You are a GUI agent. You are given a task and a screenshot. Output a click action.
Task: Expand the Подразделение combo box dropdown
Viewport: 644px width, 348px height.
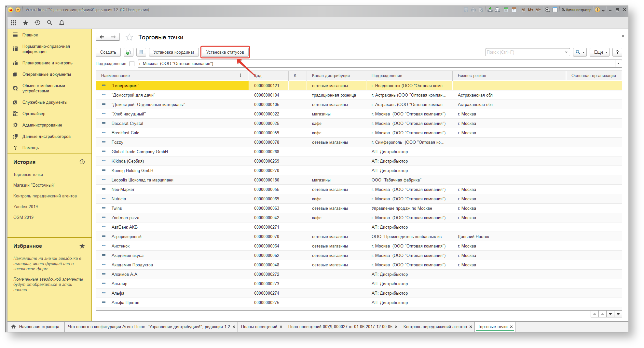coord(618,64)
